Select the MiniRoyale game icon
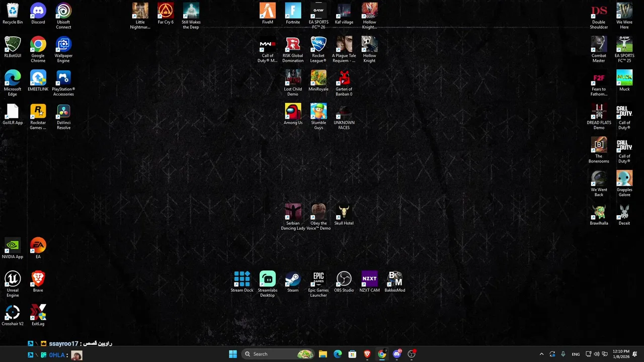The image size is (644, 362). [318, 81]
